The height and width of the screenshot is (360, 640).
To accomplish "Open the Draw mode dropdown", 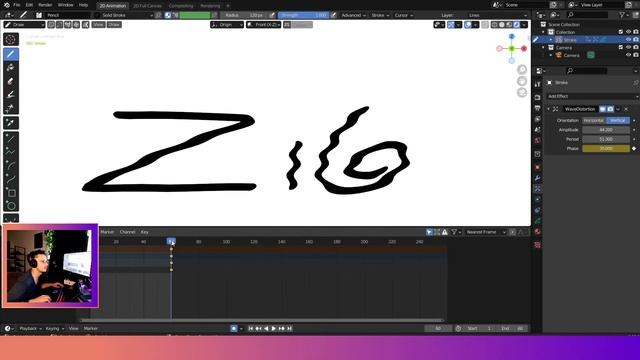I will [24, 25].
